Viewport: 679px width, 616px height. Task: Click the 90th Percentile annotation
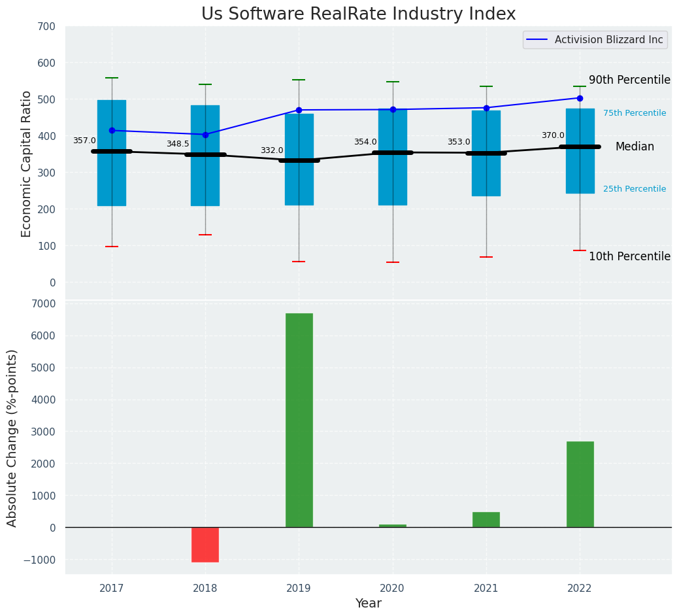[x=629, y=80]
